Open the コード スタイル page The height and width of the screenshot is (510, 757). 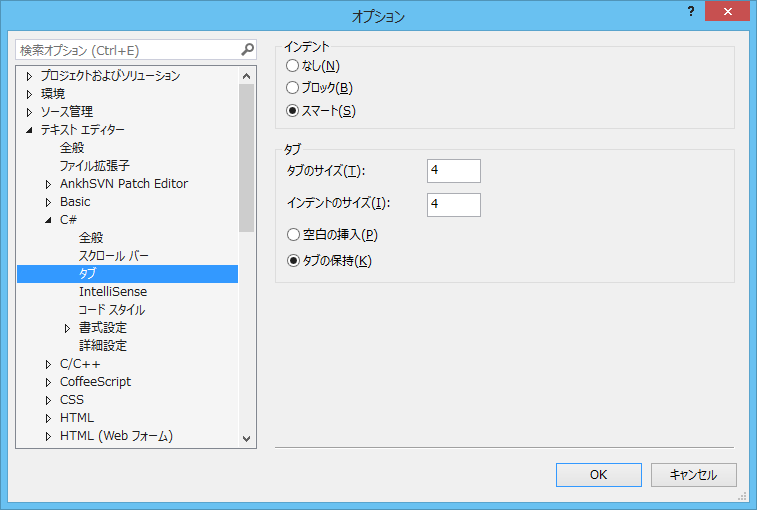click(x=112, y=310)
